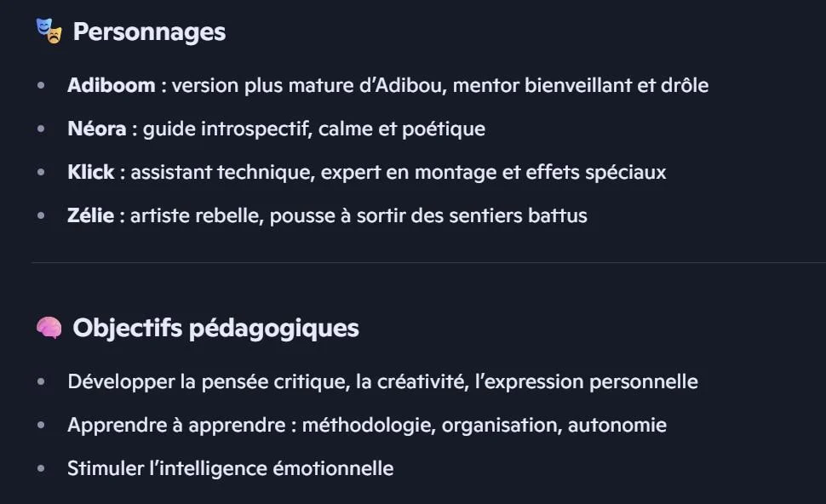Select the bold name Néora
This screenshot has width=826, height=504.
[x=96, y=129]
